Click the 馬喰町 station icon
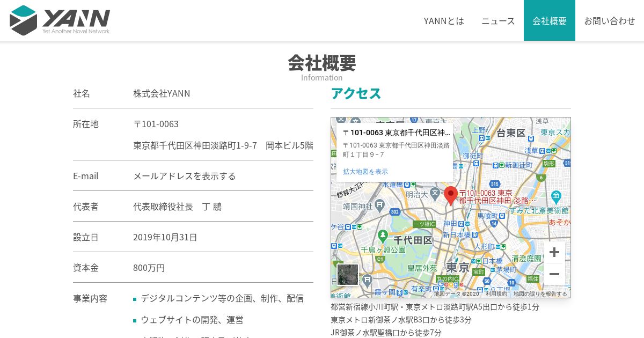The width and height of the screenshot is (644, 338). (x=502, y=216)
